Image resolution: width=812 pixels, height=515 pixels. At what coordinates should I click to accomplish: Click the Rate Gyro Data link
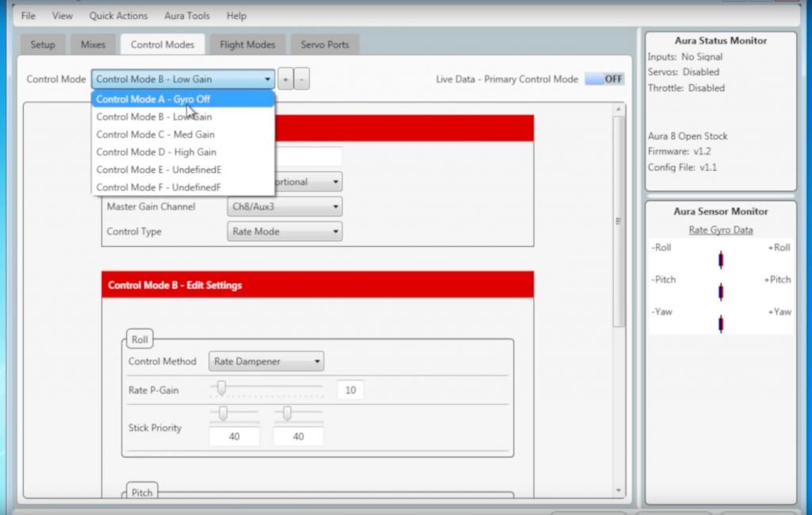(x=720, y=230)
